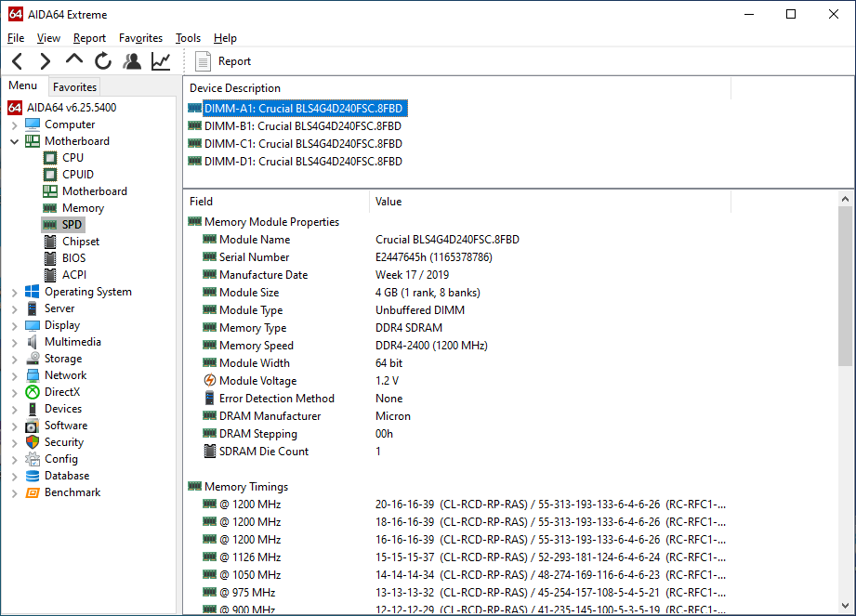Viewport: 856px width, 616px height.
Task: Select the CPU chip icon in tree
Action: (49, 158)
